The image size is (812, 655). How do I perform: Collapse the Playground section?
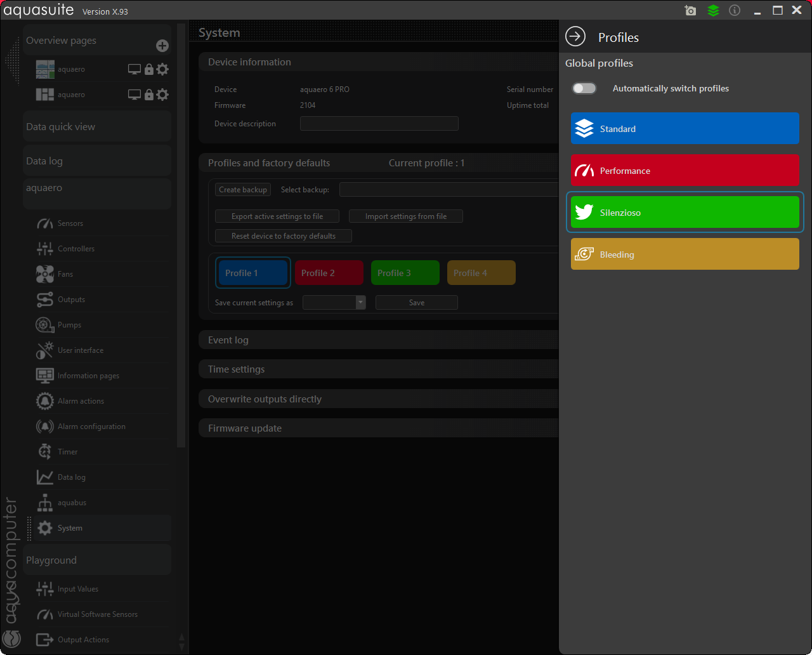pyautogui.click(x=97, y=560)
